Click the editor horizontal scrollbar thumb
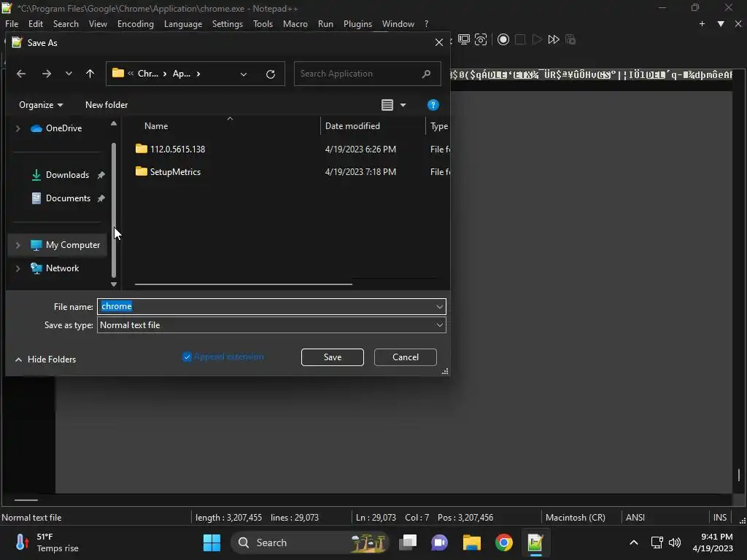This screenshot has height=560, width=747. [26, 500]
